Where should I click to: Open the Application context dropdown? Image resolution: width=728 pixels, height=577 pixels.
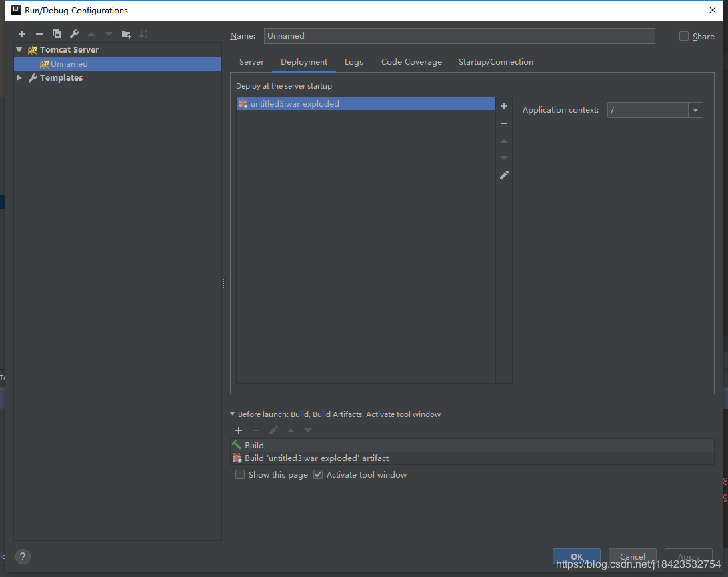pyautogui.click(x=695, y=111)
